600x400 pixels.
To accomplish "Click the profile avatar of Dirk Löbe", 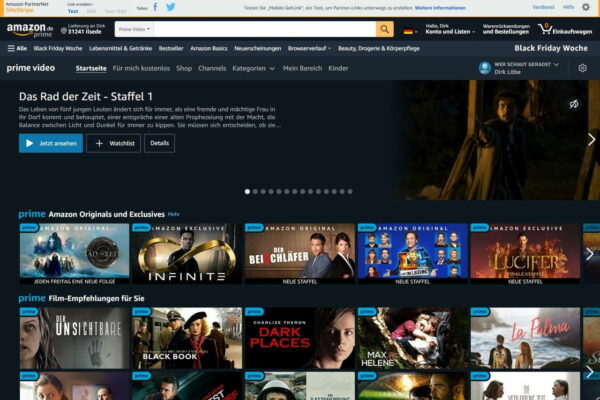I will tap(485, 68).
